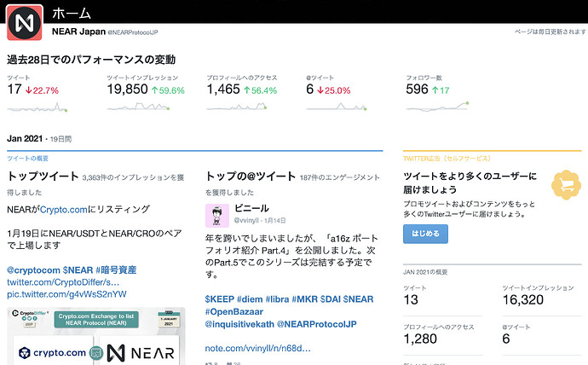Click the #暗号資産 hashtag
This screenshot has height=365, width=588.
pyautogui.click(x=116, y=270)
